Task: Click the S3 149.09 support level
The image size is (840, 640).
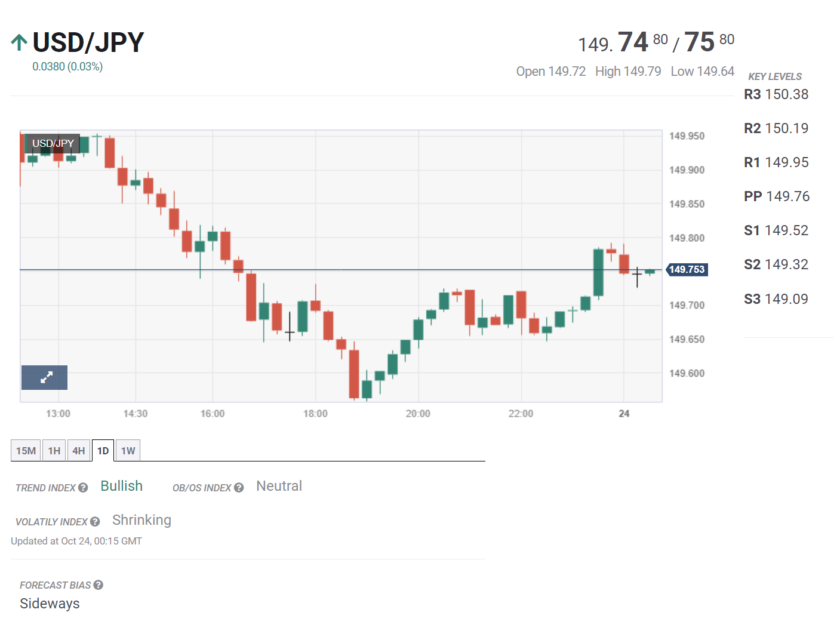Action: click(776, 299)
